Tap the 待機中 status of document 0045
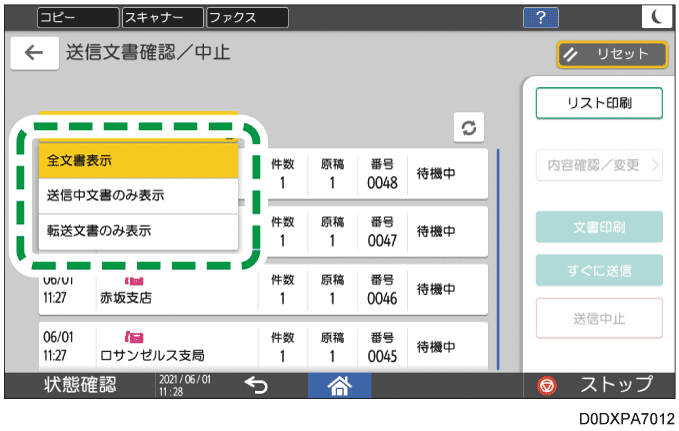Viewport: 679px width, 431px height. [x=436, y=347]
